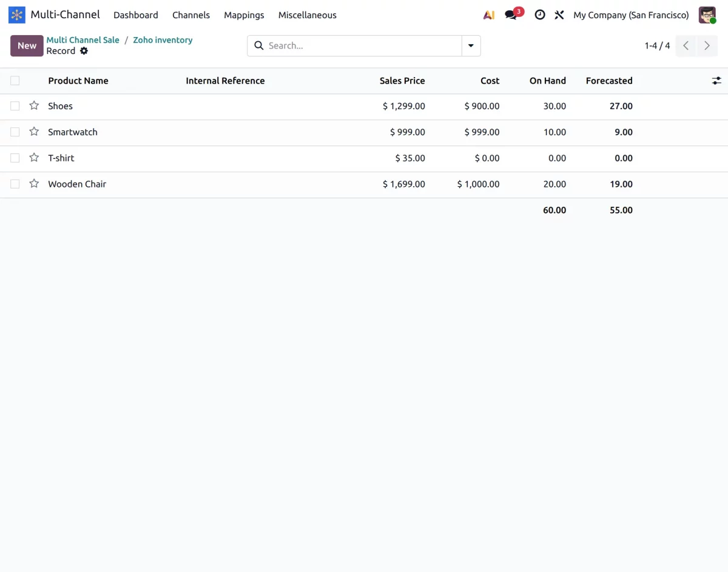The image size is (728, 572).
Task: Star the T-shirt product as favorite
Action: tap(34, 158)
